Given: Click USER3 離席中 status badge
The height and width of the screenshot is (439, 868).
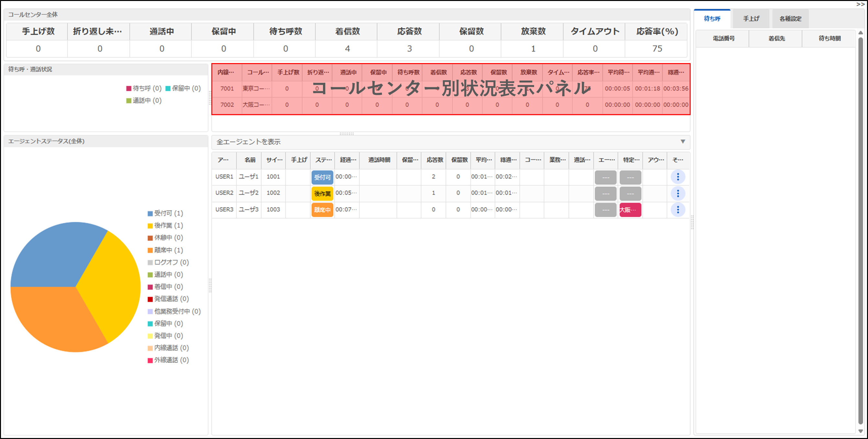Looking at the screenshot, I should (322, 210).
